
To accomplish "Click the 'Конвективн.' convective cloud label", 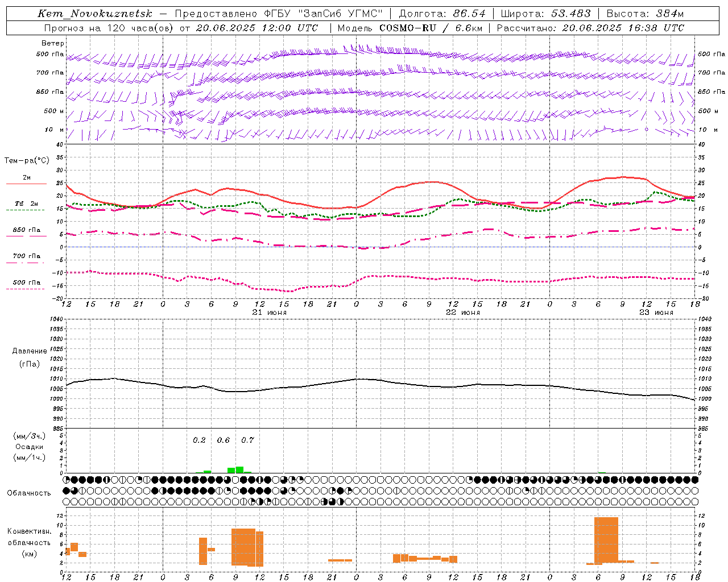I will coord(29,531).
